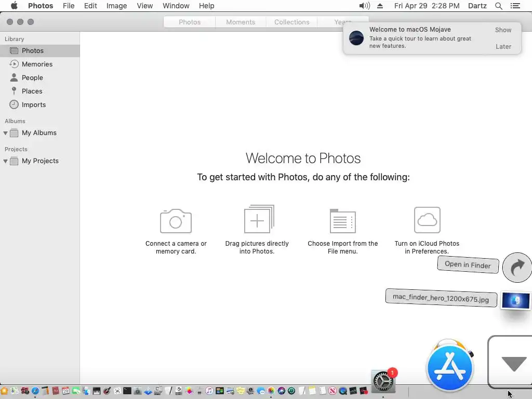
Task: Open System Preferences in the Dock
Action: pos(383,381)
